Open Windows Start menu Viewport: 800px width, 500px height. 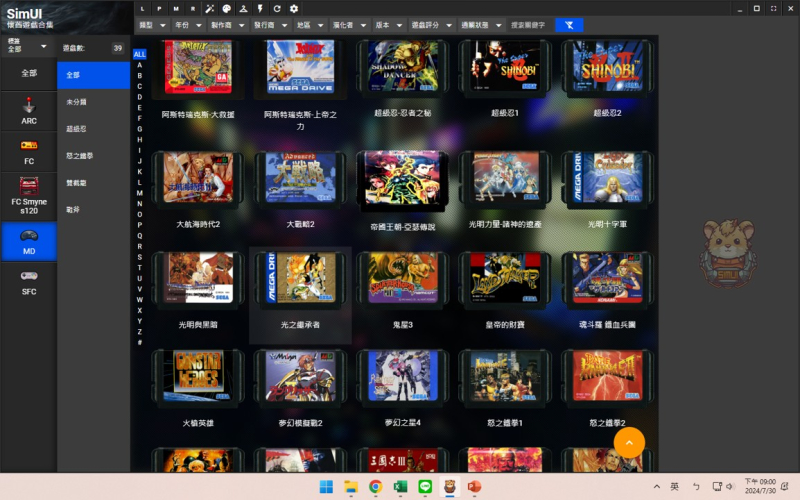click(326, 487)
